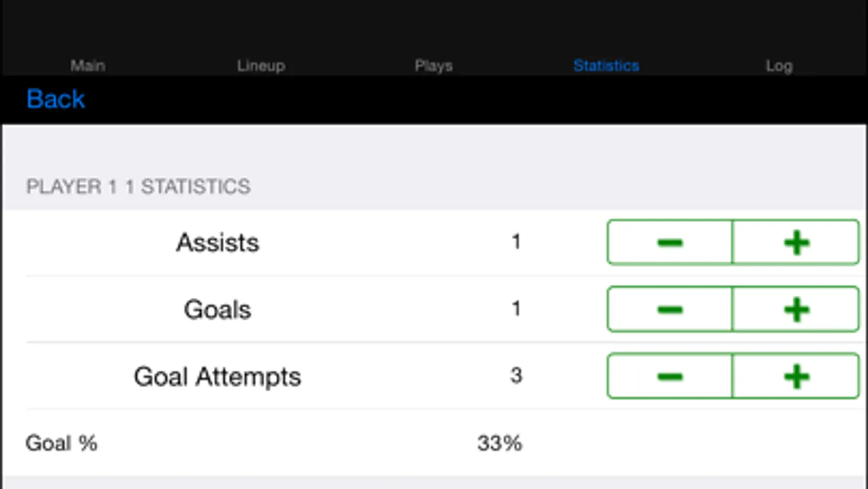Screen dimensions: 868x489
Task: Click the Goals row label
Action: point(217,310)
